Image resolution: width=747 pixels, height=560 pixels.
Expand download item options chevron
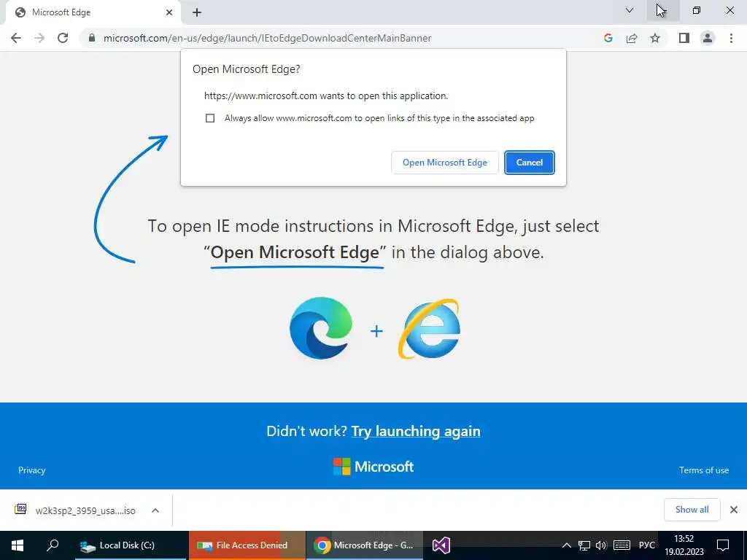point(155,510)
